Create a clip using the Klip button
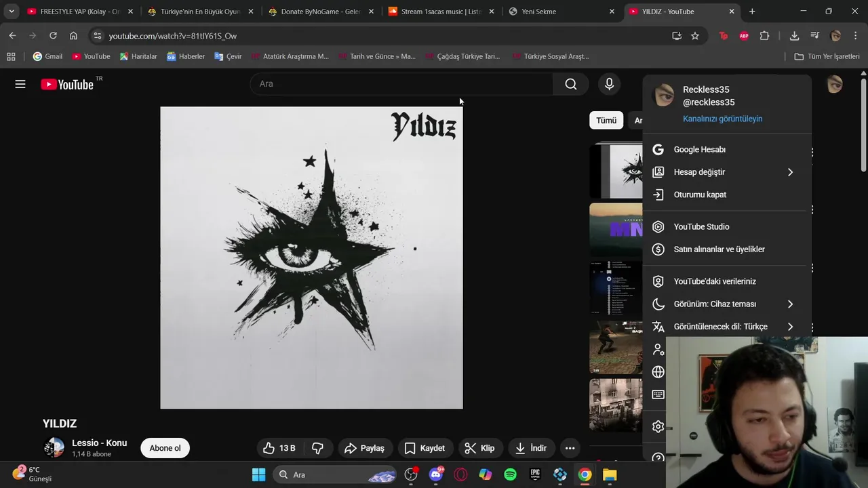Image resolution: width=868 pixels, height=488 pixels. (x=479, y=448)
